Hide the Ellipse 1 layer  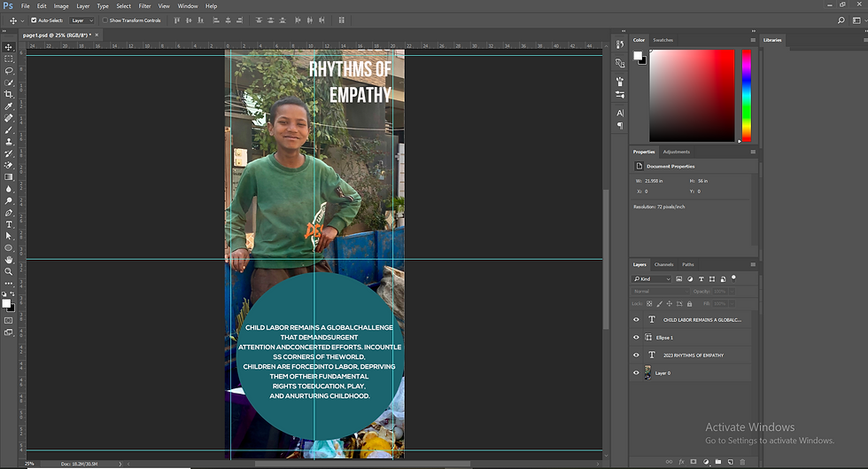pyautogui.click(x=636, y=338)
